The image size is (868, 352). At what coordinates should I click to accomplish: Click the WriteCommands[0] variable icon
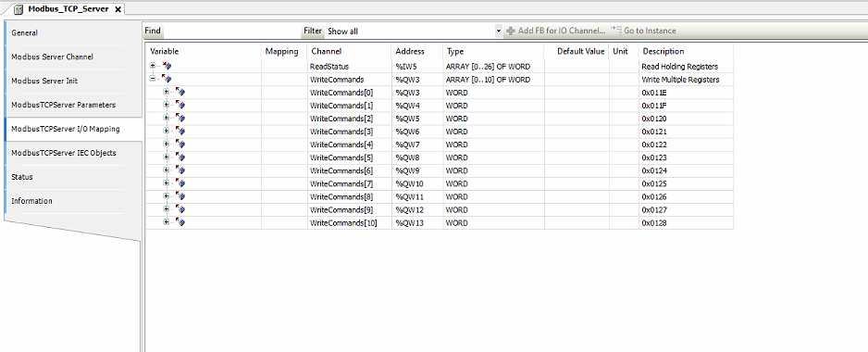coord(180,92)
